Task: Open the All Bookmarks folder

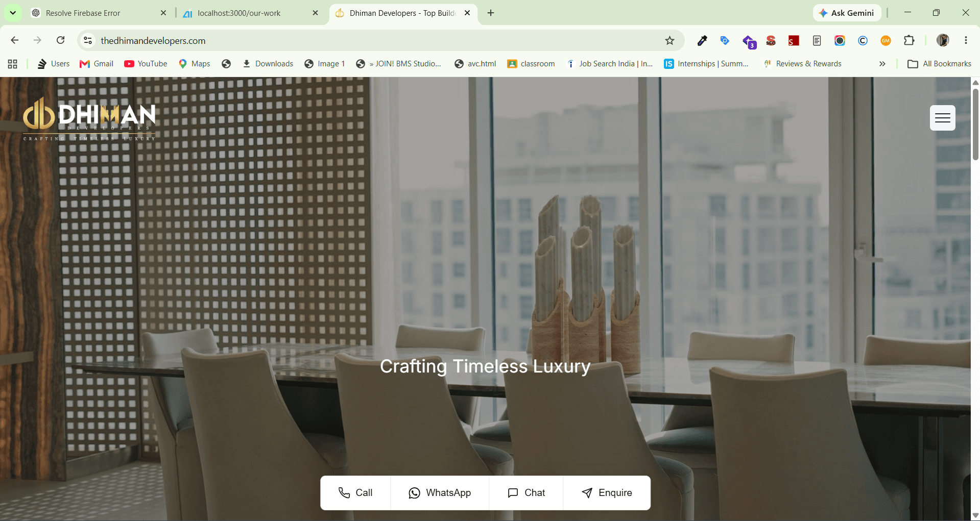Action: (939, 64)
